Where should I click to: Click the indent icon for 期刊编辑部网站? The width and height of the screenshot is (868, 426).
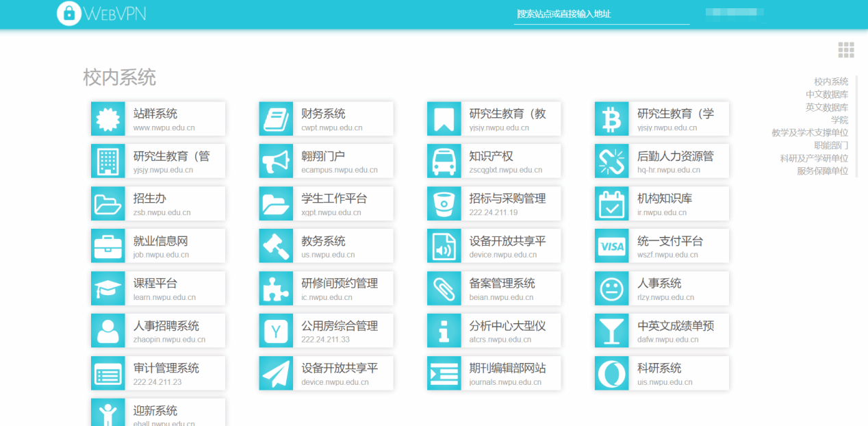tap(444, 373)
